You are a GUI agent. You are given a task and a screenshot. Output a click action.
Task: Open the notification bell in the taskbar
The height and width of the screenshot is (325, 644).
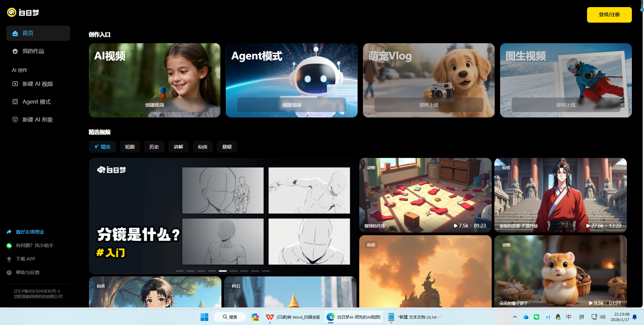[x=635, y=317]
